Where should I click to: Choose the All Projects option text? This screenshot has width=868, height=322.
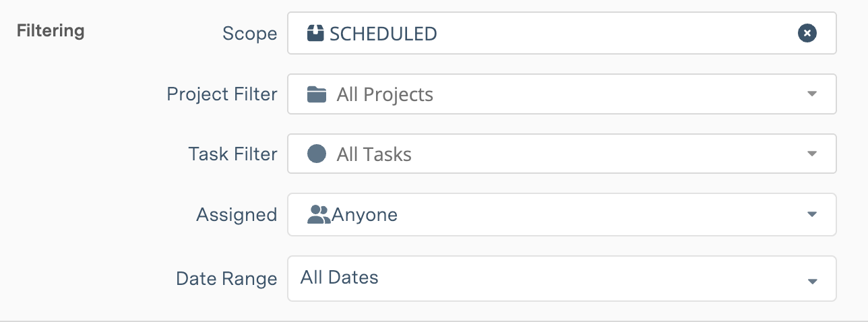click(x=385, y=94)
